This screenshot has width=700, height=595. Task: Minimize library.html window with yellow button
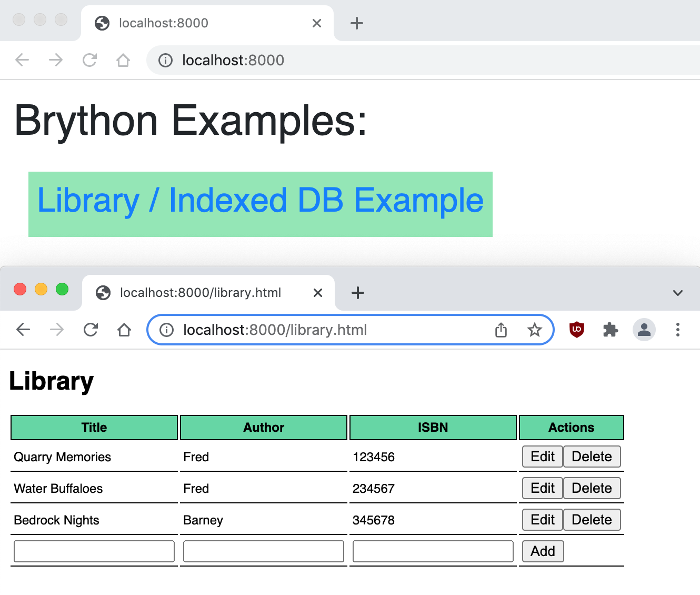[41, 289]
